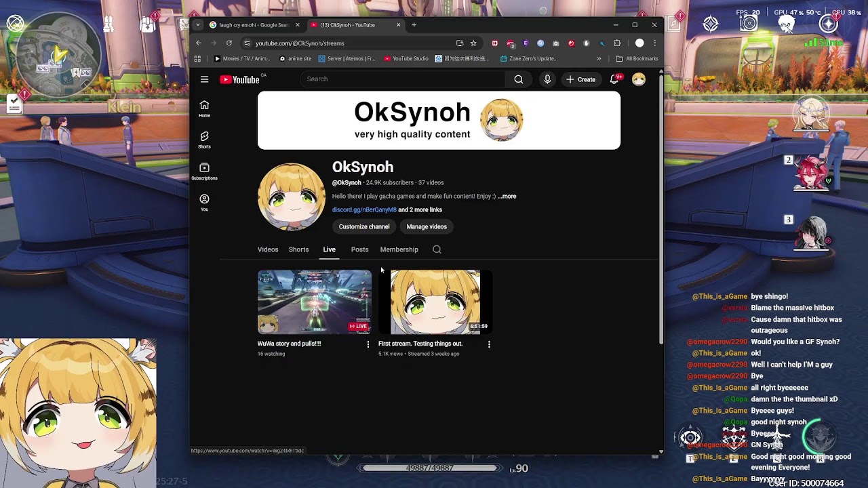Open the YouTube guide hamburger menu
Screen dimensions: 868x488
204,79
